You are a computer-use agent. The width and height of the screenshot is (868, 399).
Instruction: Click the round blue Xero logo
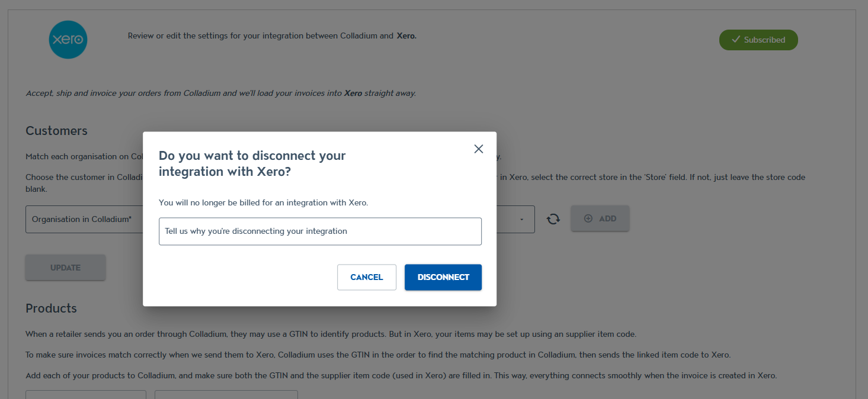(68, 40)
